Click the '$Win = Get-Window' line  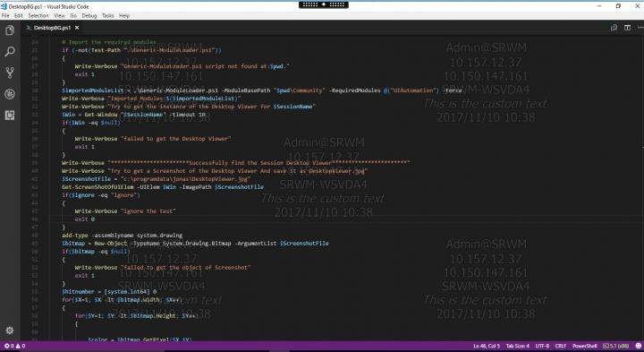(133, 115)
